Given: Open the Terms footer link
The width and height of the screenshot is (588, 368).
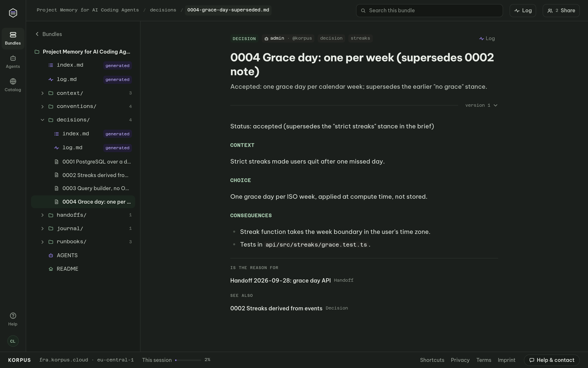Looking at the screenshot, I should point(483,360).
